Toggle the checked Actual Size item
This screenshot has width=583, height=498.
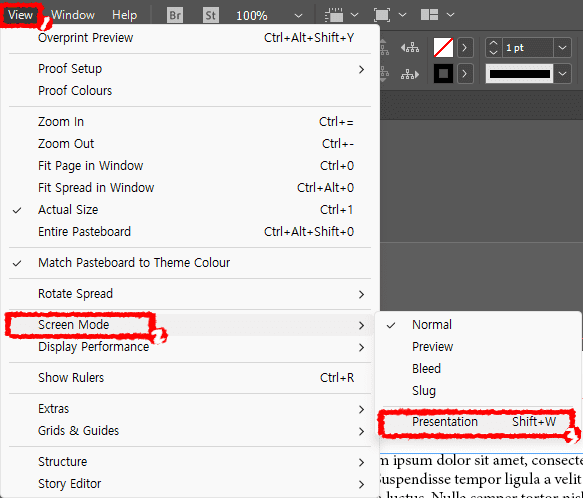tap(190, 210)
